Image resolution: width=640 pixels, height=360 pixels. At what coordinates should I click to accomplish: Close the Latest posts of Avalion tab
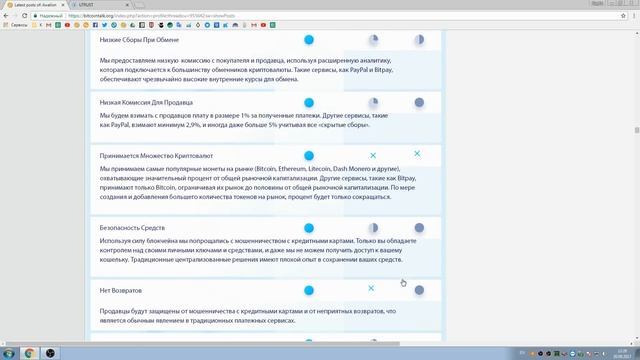(x=62, y=5)
